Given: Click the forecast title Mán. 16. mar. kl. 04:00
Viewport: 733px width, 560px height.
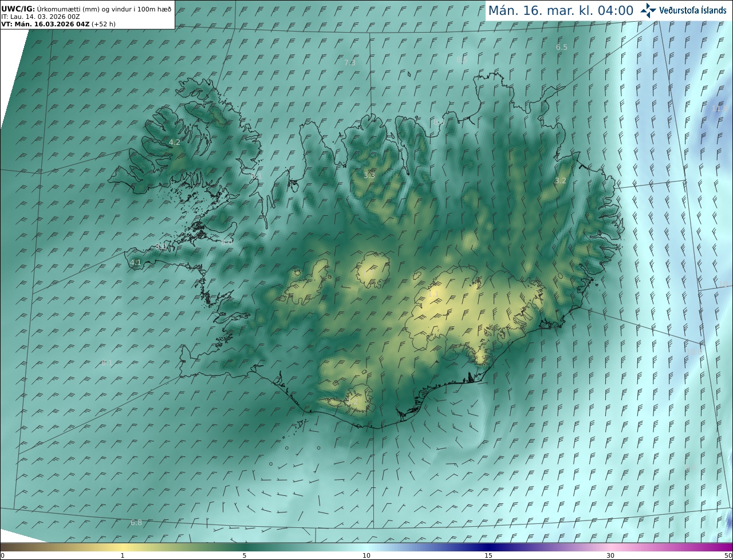Looking at the screenshot, I should tap(561, 10).
